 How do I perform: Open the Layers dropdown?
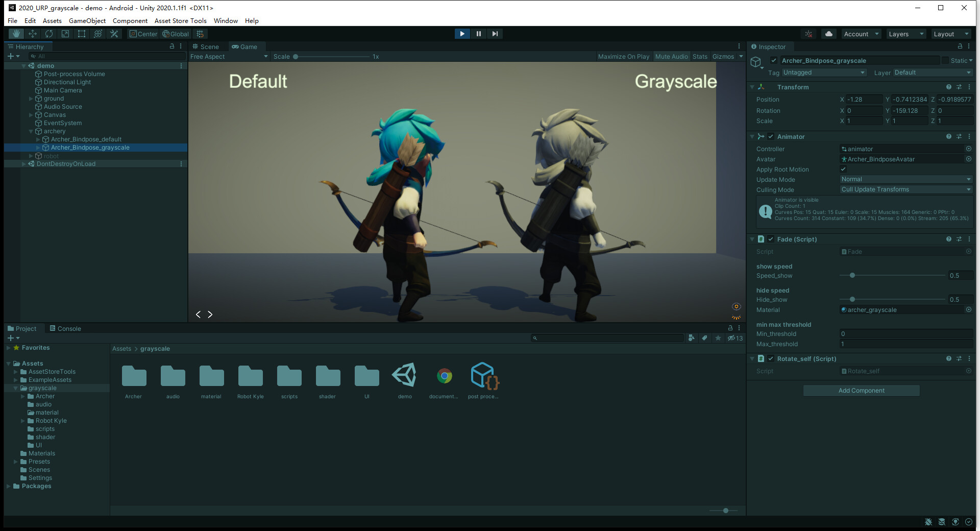pyautogui.click(x=905, y=34)
